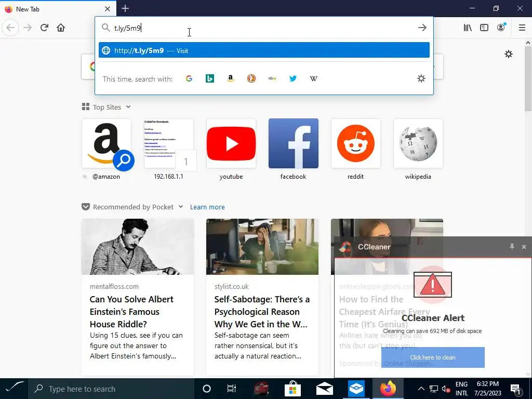Search this time with Twitter
Screen dimensions: 532x399
tap(293, 79)
